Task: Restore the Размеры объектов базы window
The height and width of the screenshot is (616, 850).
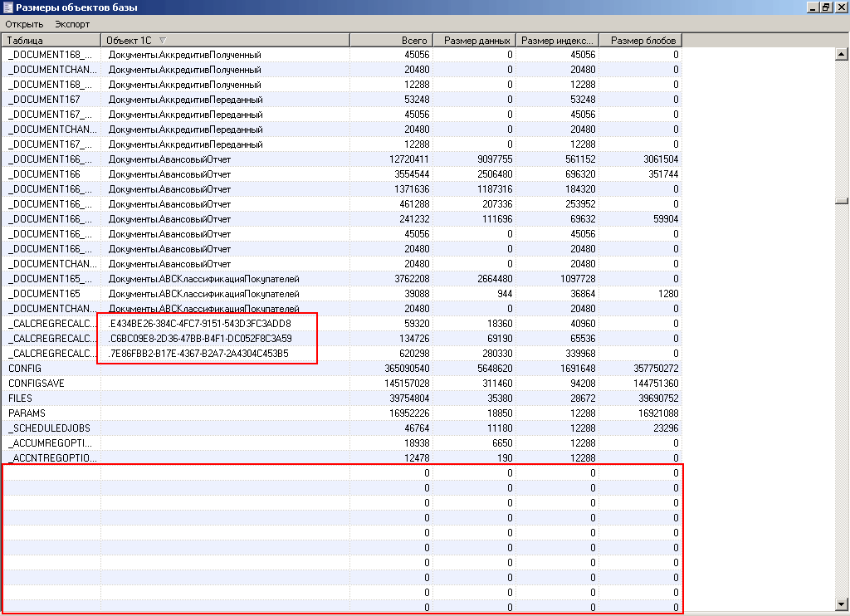Action: point(826,7)
